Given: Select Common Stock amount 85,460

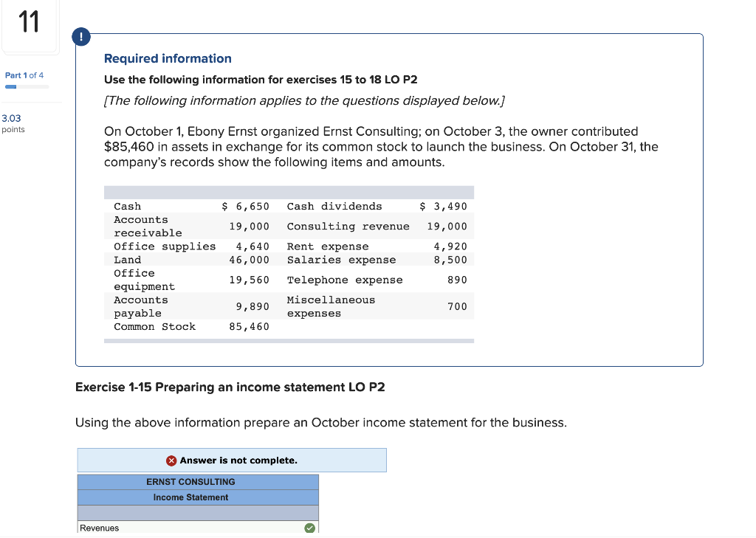Looking at the screenshot, I should coord(249,327).
